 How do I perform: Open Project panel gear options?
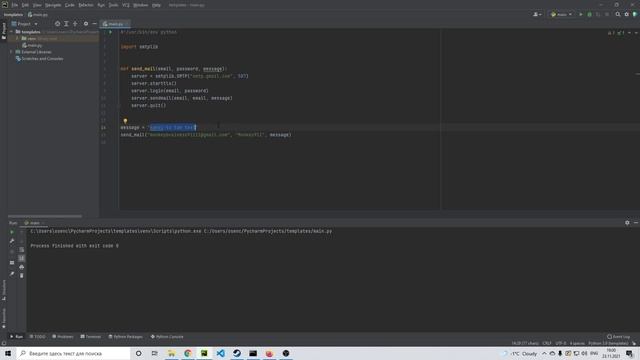point(86,24)
